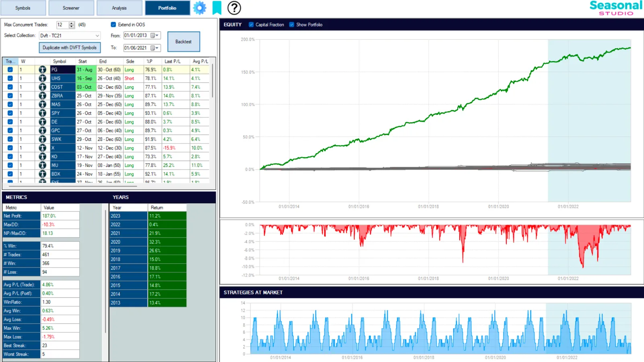Sort by Start column header
This screenshot has height=362, width=644.
tap(86, 62)
